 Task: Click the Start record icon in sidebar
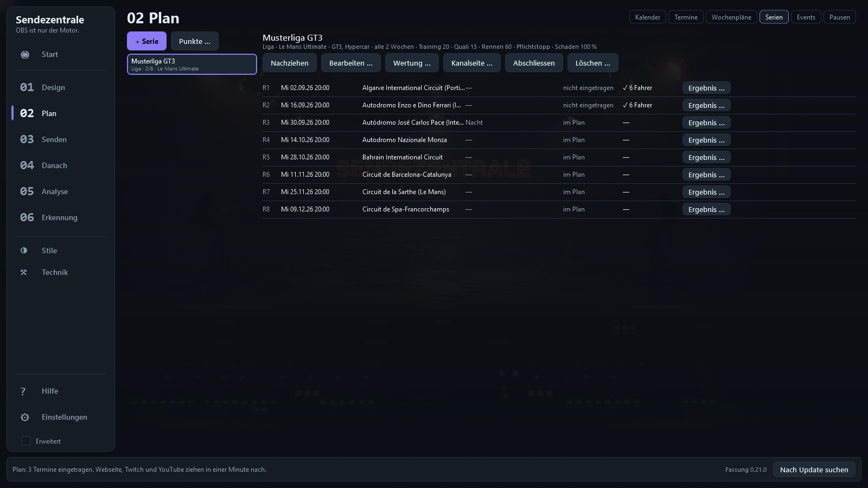pyautogui.click(x=25, y=54)
